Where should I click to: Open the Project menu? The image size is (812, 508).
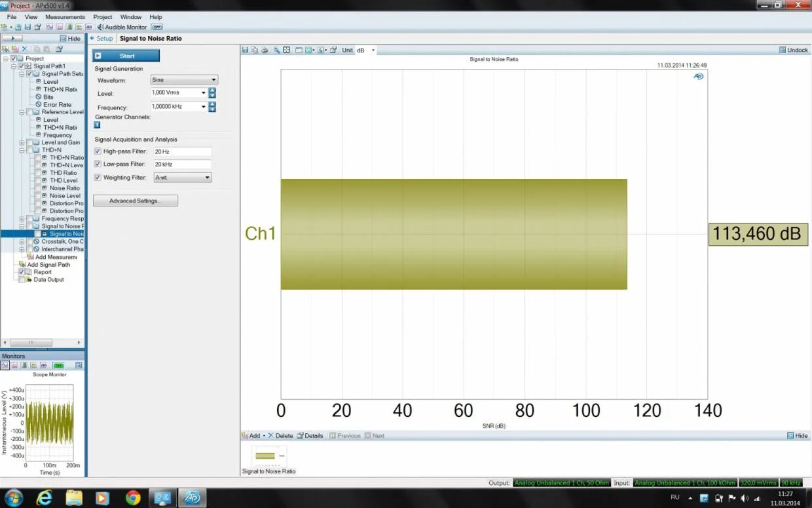point(103,17)
